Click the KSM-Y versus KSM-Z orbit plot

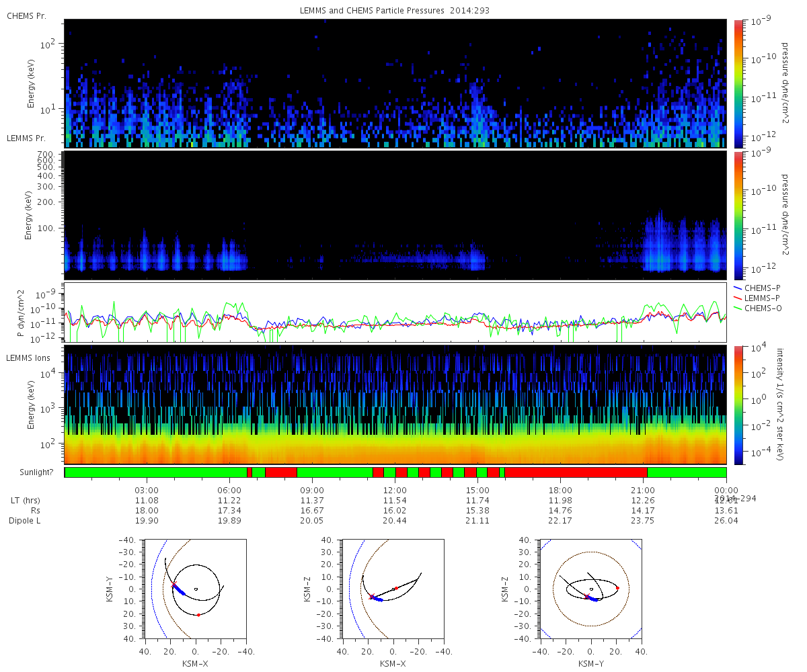click(x=590, y=589)
